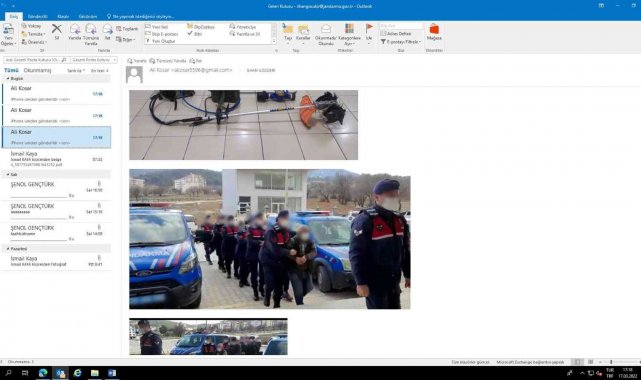Open the Taşı move folder button
This screenshot has height=380, width=641.
click(x=288, y=34)
